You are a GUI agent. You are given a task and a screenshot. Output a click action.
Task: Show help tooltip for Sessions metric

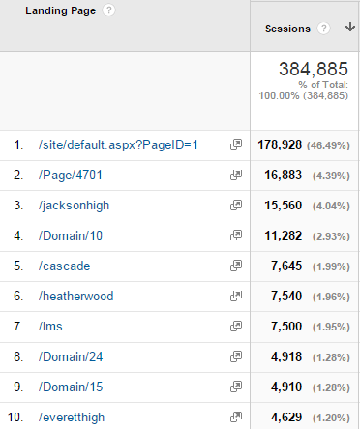pos(323,28)
